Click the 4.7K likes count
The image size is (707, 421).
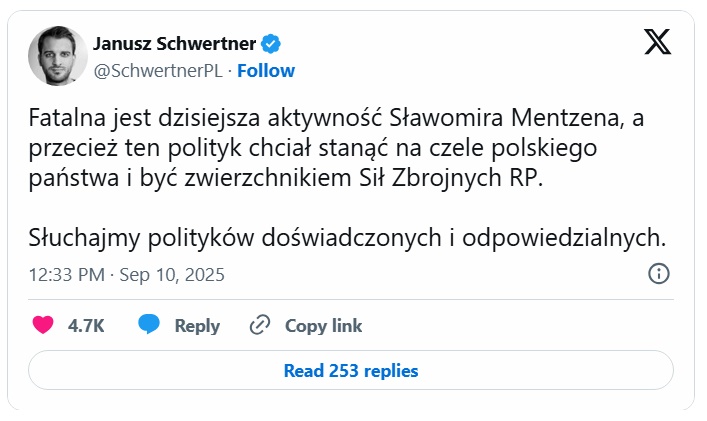pyautogui.click(x=86, y=325)
